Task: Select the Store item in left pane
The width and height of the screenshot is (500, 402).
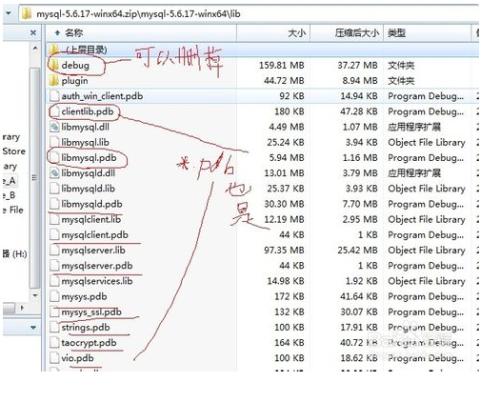Action: (x=14, y=151)
